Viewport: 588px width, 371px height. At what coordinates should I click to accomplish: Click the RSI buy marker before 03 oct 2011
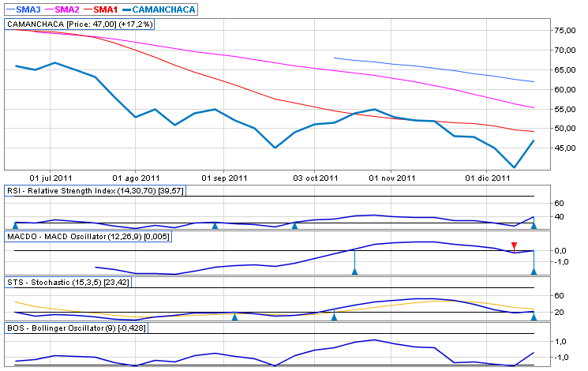[294, 226]
